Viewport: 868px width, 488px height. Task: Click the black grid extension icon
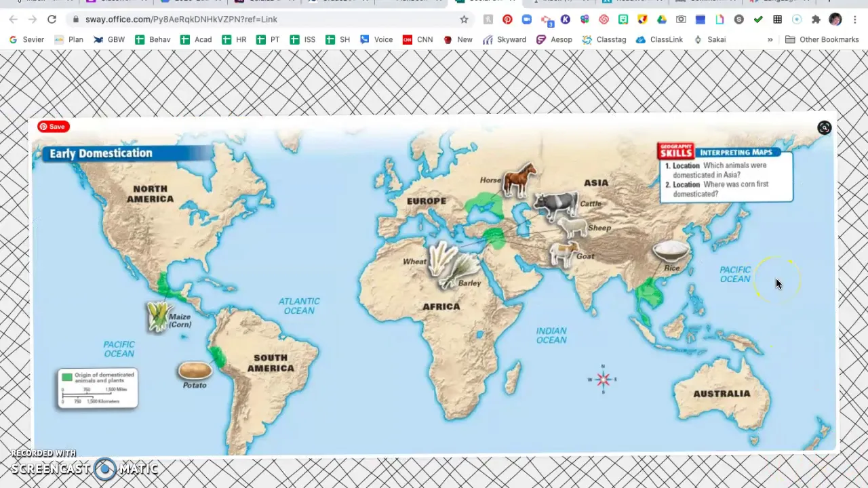[x=777, y=20]
